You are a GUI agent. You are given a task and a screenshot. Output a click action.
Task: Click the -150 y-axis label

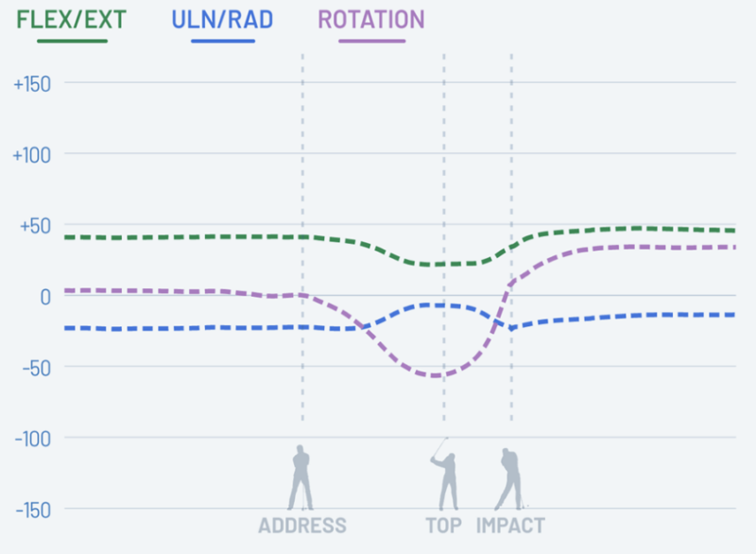tap(31, 509)
